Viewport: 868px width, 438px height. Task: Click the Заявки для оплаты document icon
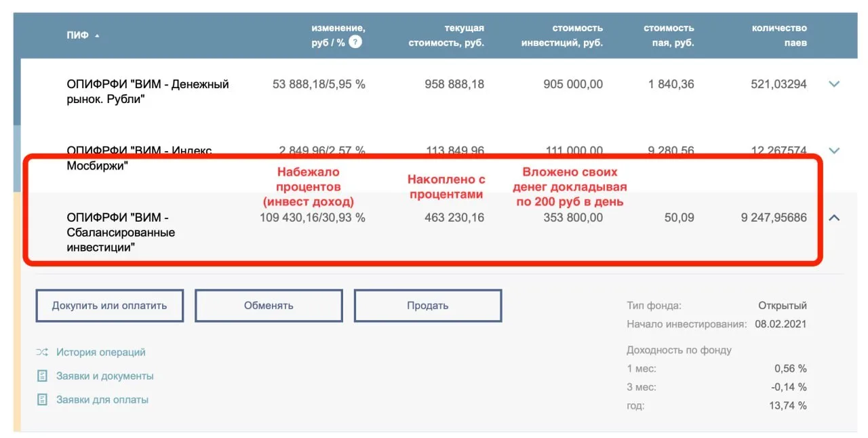43,399
